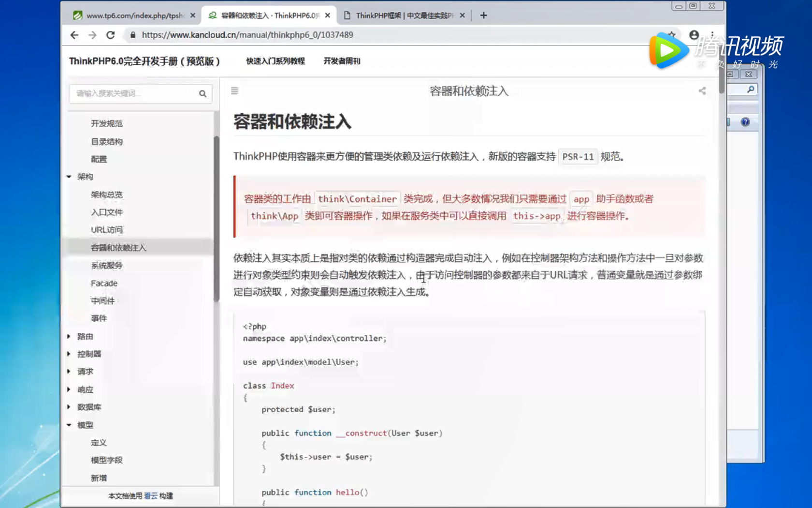Open URL访问 in sidebar

click(x=107, y=230)
